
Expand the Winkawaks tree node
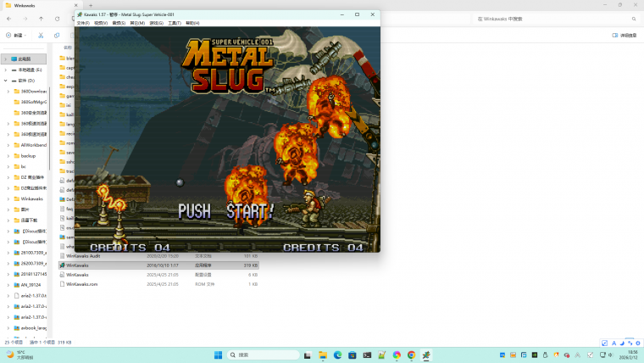(8, 198)
